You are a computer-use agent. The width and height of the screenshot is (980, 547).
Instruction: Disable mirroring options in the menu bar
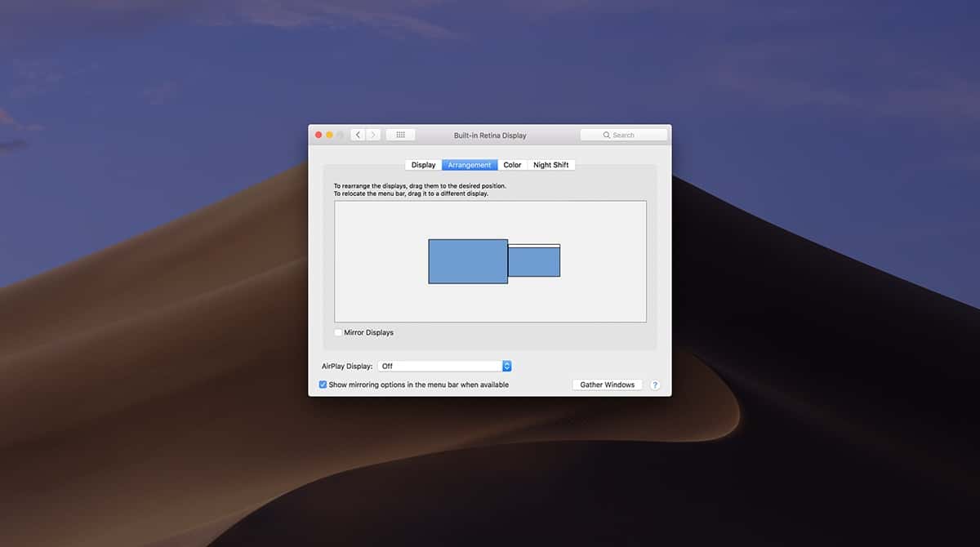pyautogui.click(x=322, y=384)
